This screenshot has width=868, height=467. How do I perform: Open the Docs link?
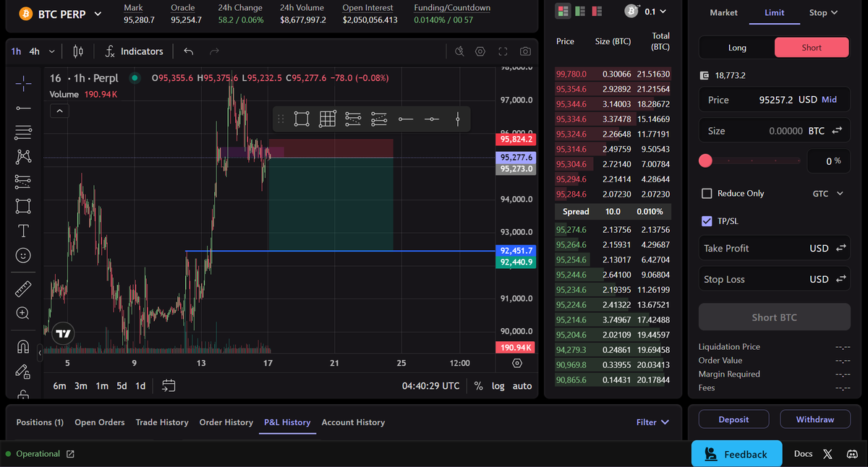coord(803,454)
